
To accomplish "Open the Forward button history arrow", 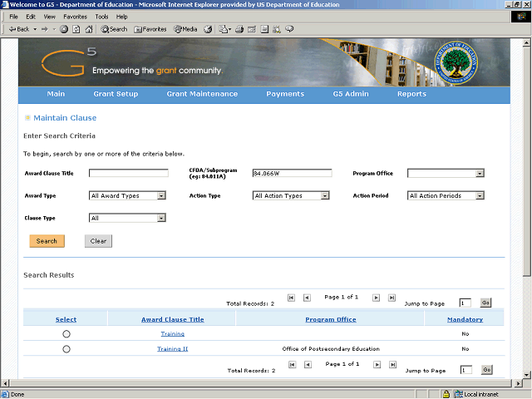I will pyautogui.click(x=54, y=29).
